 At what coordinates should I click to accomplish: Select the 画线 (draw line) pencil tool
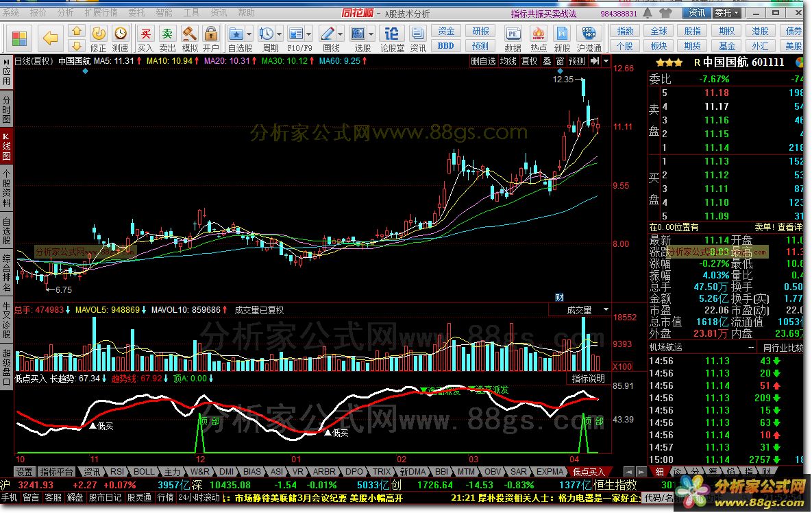(328, 34)
